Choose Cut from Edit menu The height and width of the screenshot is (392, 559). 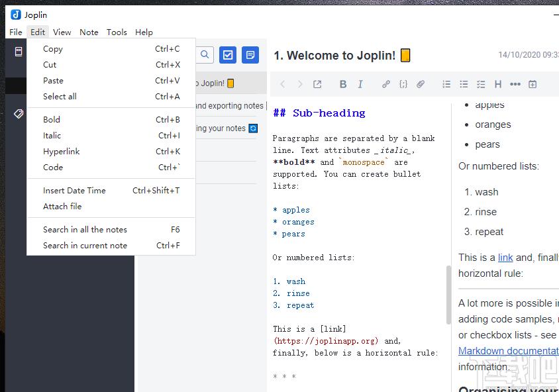[x=111, y=64]
